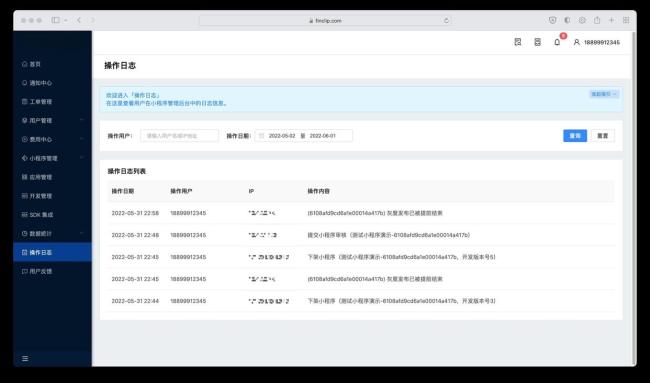The width and height of the screenshot is (650, 383).
Task: Select 操作日志 in the sidebar
Action: [52, 252]
